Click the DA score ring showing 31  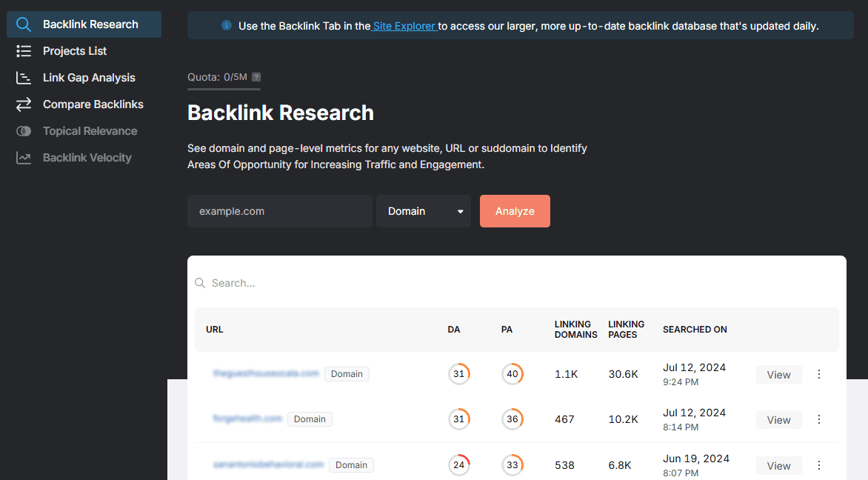[x=459, y=374]
